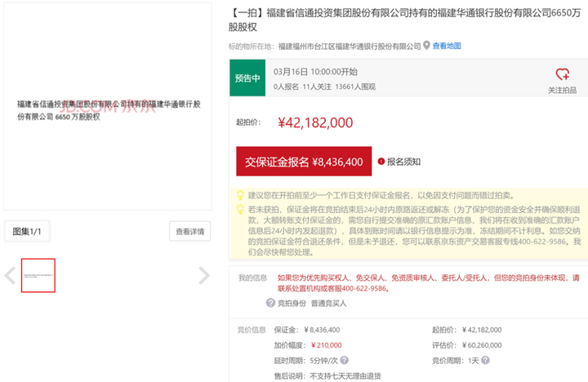Click the main preview image of the auction item
This screenshot has width=588, height=382.
108,110
